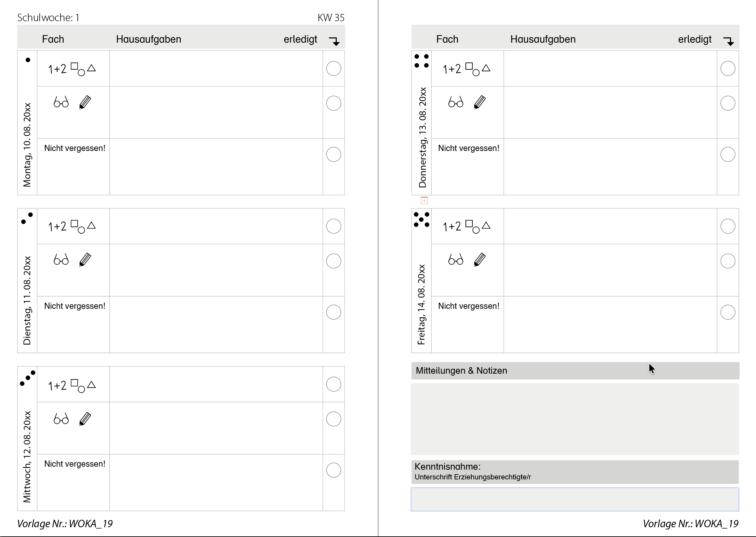Click the arrow icon next to right-page erledigt

[729, 41]
